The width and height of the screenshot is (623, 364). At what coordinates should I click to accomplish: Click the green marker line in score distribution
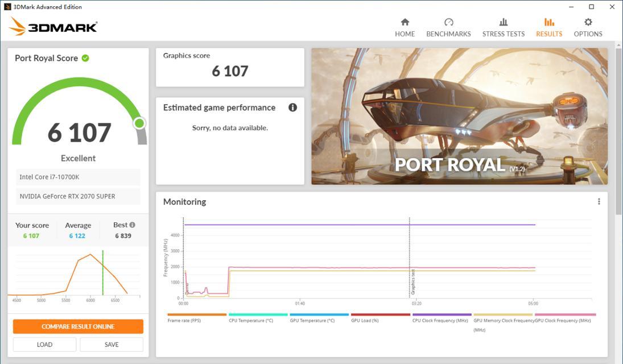pyautogui.click(x=102, y=272)
